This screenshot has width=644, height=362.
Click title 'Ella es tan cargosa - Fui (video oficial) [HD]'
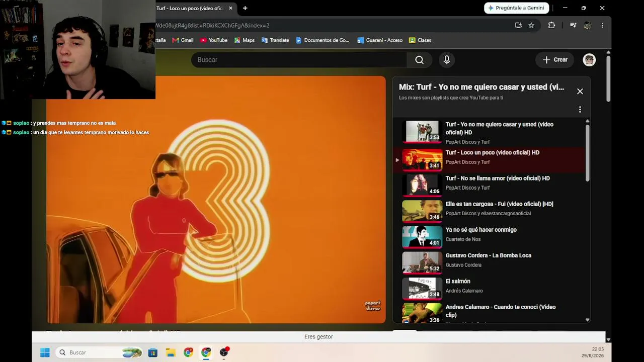[x=499, y=204]
